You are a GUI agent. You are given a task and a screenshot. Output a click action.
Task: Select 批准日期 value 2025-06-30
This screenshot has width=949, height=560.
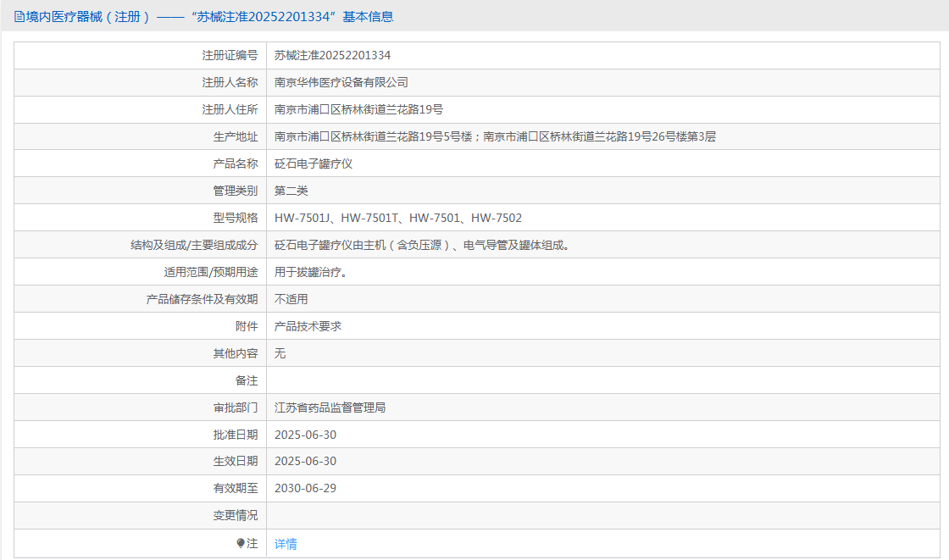(306, 435)
